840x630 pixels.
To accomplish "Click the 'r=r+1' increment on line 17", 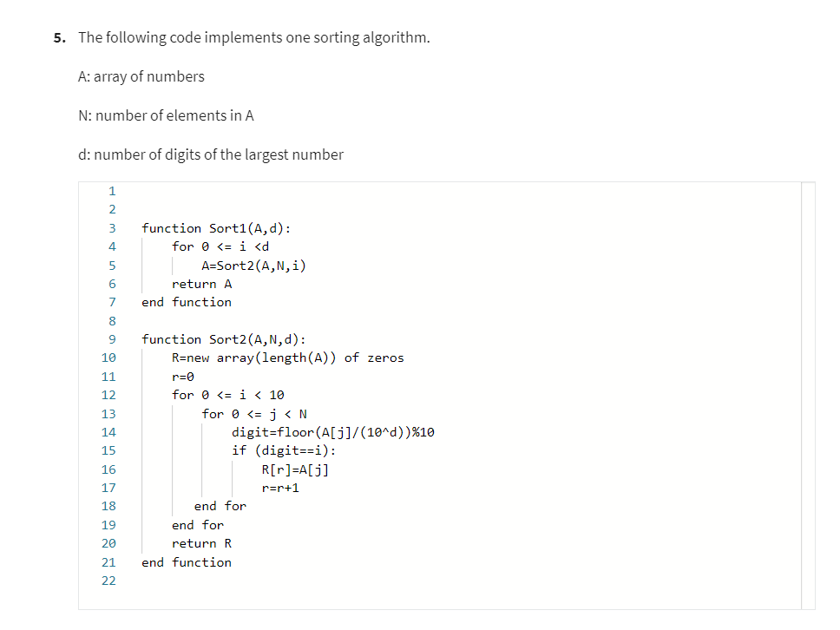I will coord(282,487).
